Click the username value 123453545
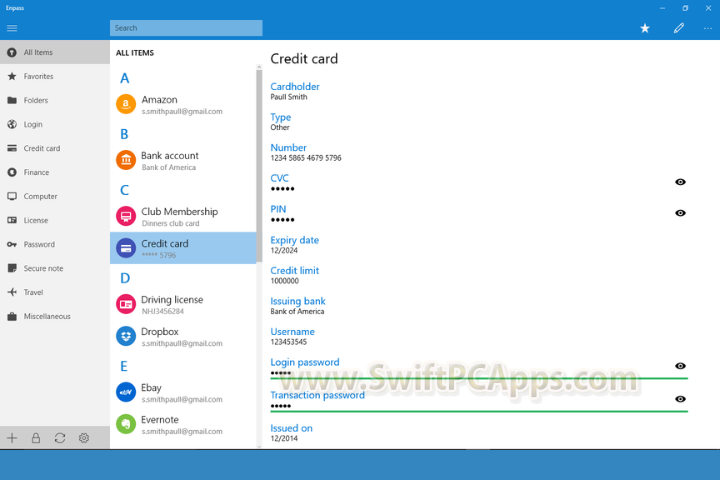This screenshot has height=480, width=720. 288,342
